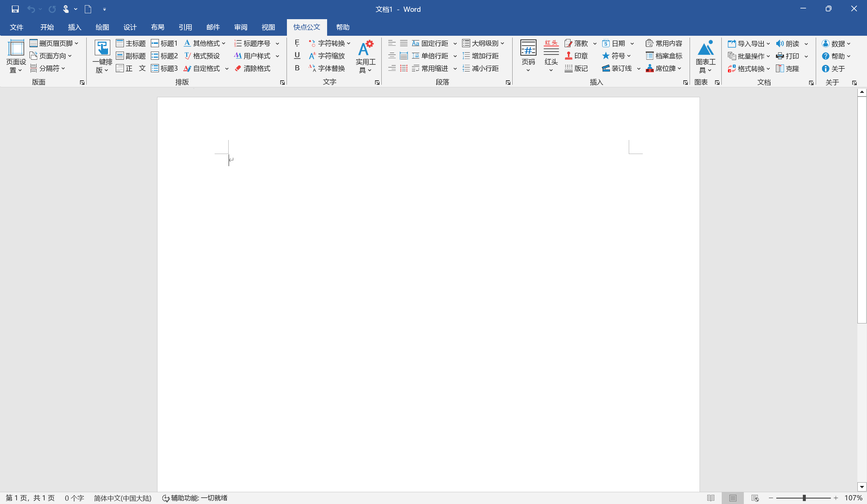Expand 固定行距 dropdown arrow
This screenshot has height=504, width=867.
tap(455, 43)
